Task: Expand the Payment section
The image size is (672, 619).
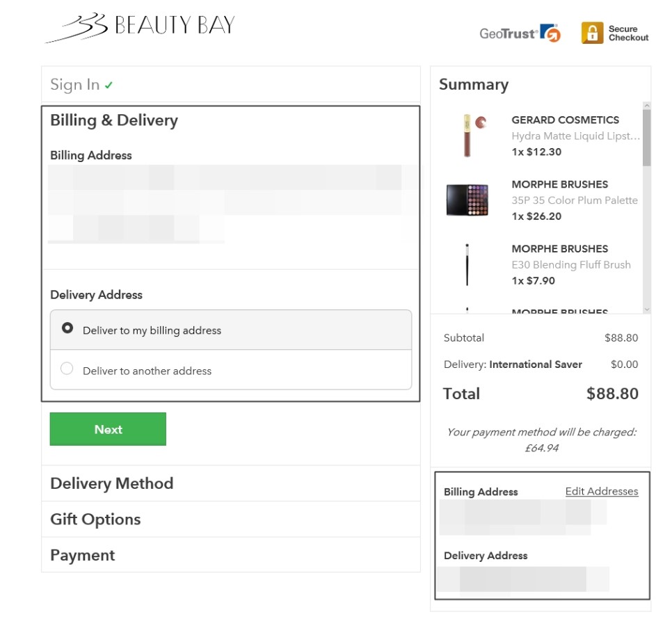Action: (231, 555)
